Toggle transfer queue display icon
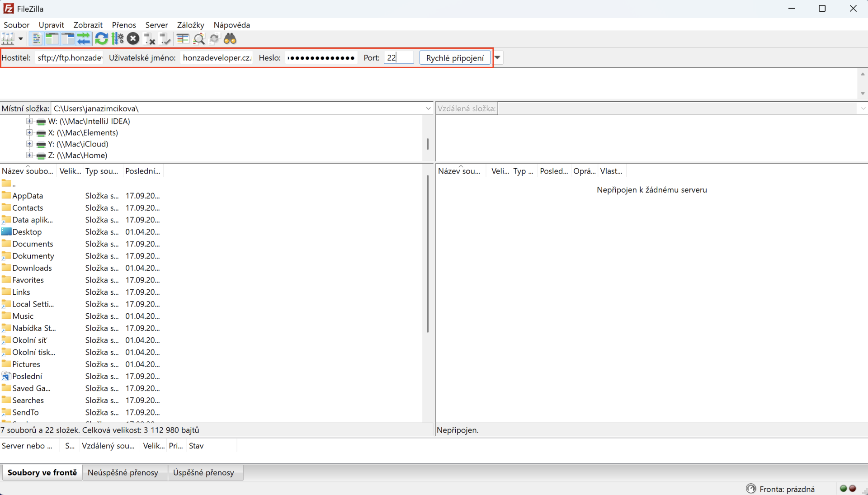This screenshot has width=868, height=495. (84, 39)
